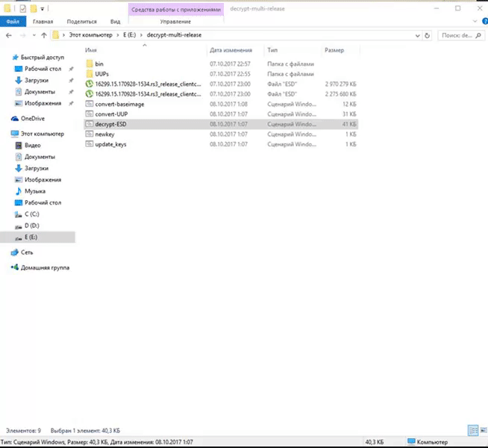The width and height of the screenshot is (488, 448).
Task: Click Папка с файлами type for UUPs
Action: point(291,74)
